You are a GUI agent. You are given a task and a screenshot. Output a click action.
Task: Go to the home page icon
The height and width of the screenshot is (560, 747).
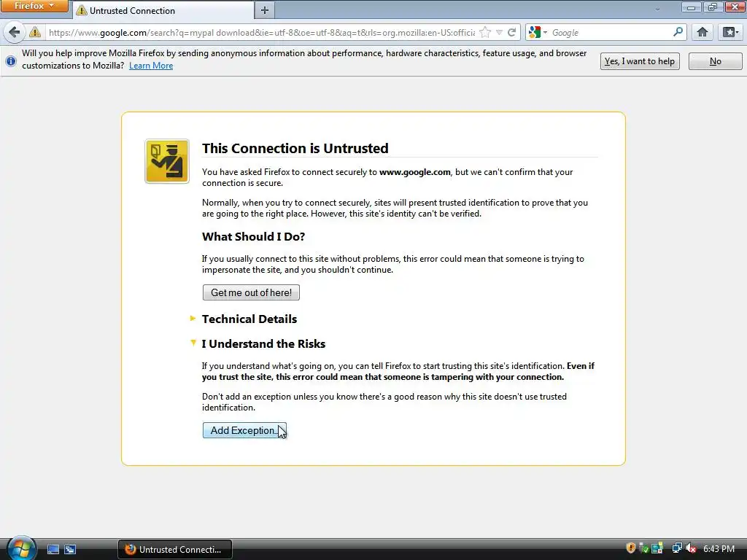point(703,32)
